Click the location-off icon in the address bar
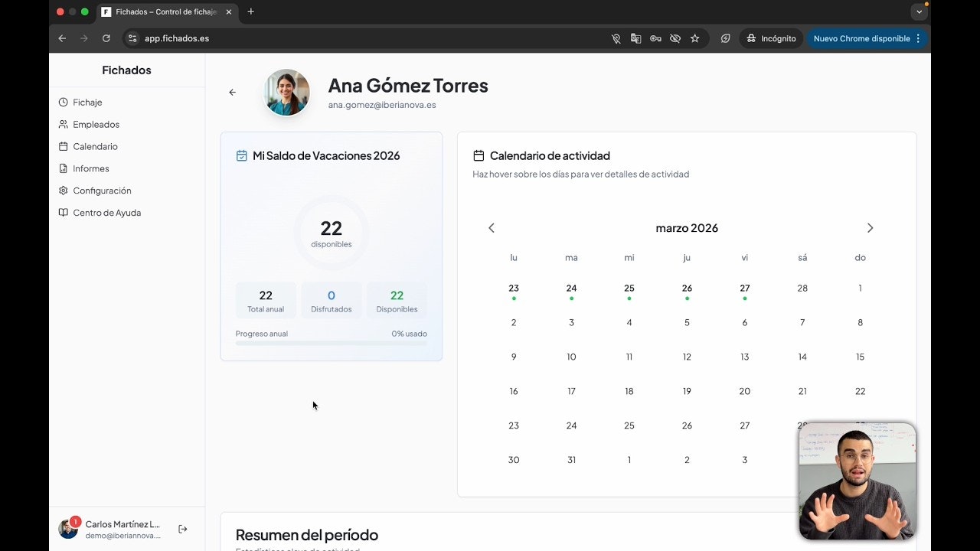980x551 pixels. click(x=616, y=38)
